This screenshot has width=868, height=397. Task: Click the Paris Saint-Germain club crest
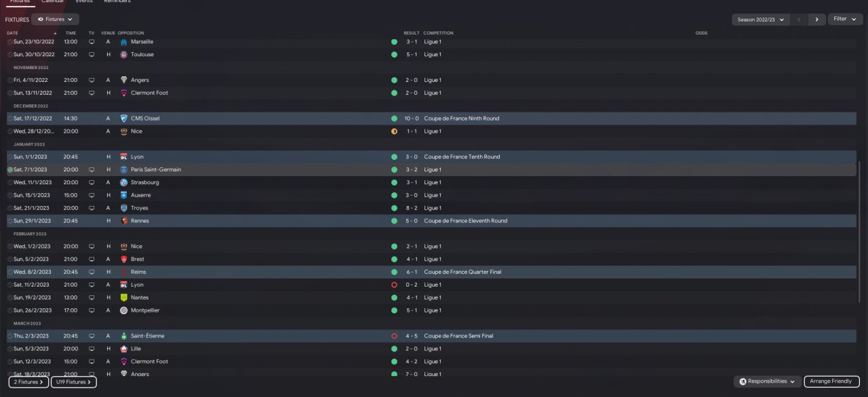pos(123,169)
